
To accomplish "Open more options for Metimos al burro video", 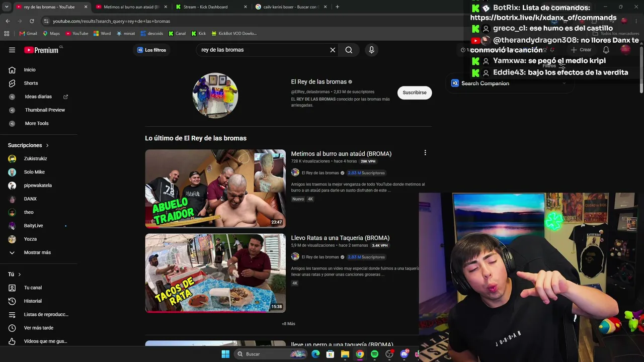I will 425,153.
